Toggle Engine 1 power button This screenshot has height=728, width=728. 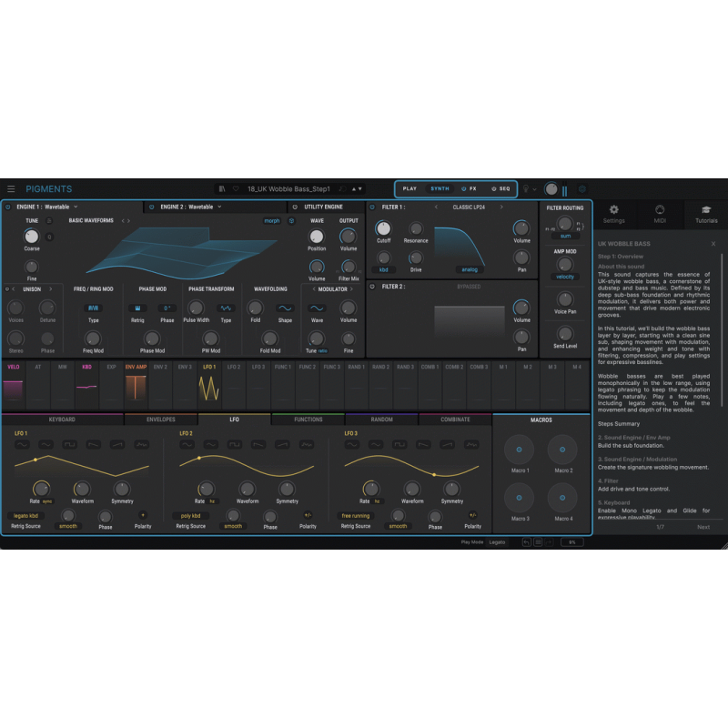point(8,207)
